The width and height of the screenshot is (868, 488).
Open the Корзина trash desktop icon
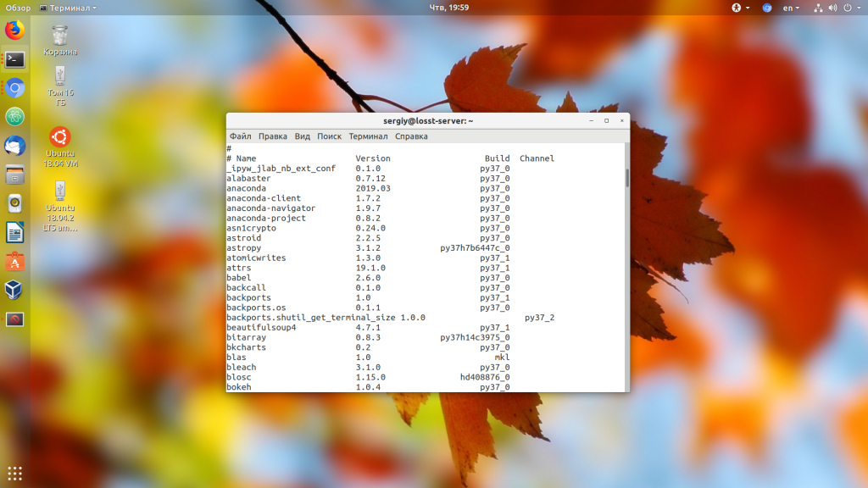pyautogui.click(x=60, y=40)
